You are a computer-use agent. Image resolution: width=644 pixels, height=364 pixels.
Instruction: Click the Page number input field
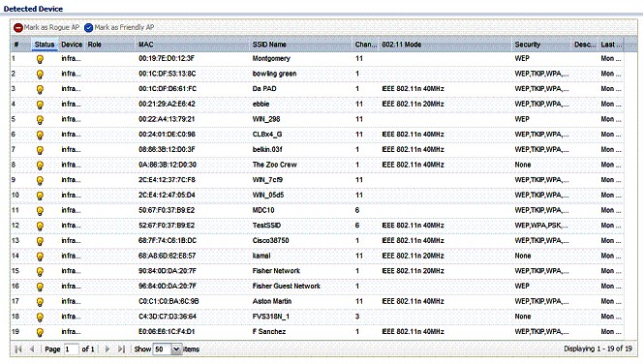tap(71, 349)
